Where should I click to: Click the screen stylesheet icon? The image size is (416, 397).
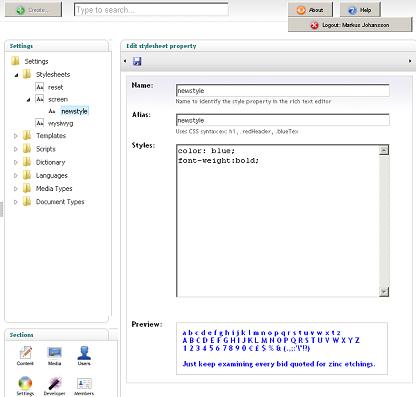click(40, 99)
